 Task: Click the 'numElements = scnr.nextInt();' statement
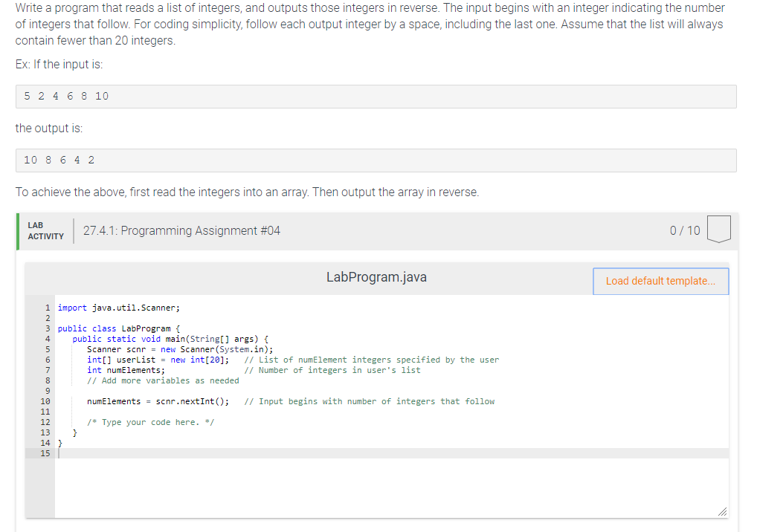(x=158, y=401)
